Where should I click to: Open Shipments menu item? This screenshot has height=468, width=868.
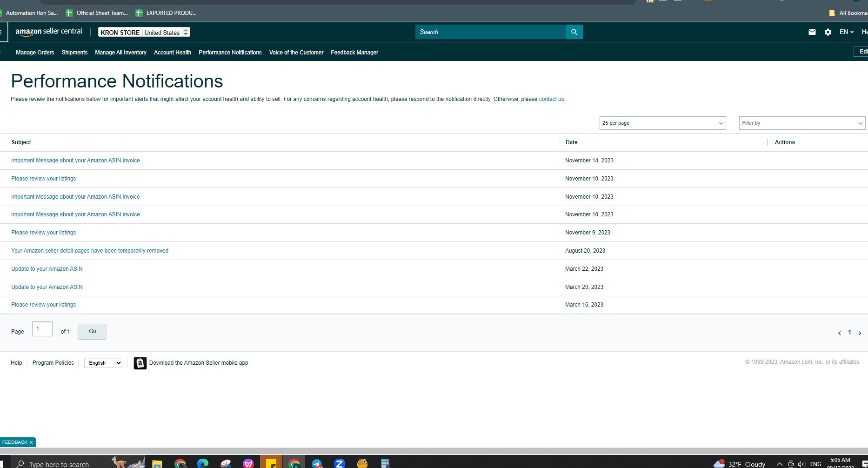click(x=74, y=53)
